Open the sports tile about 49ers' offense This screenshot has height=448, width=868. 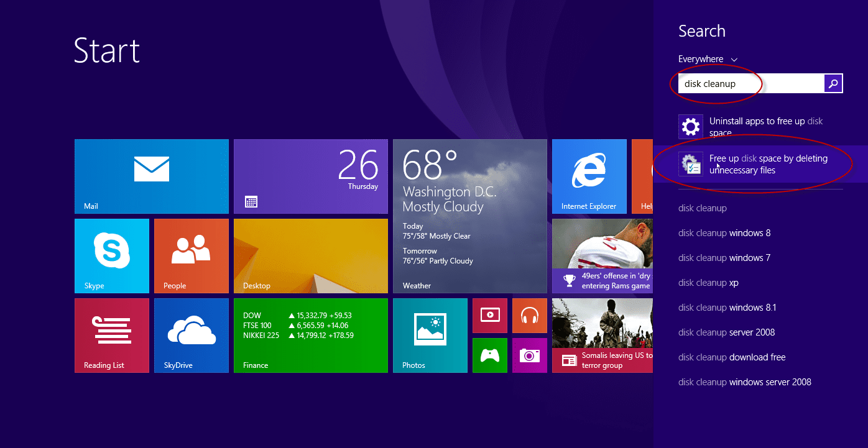603,256
